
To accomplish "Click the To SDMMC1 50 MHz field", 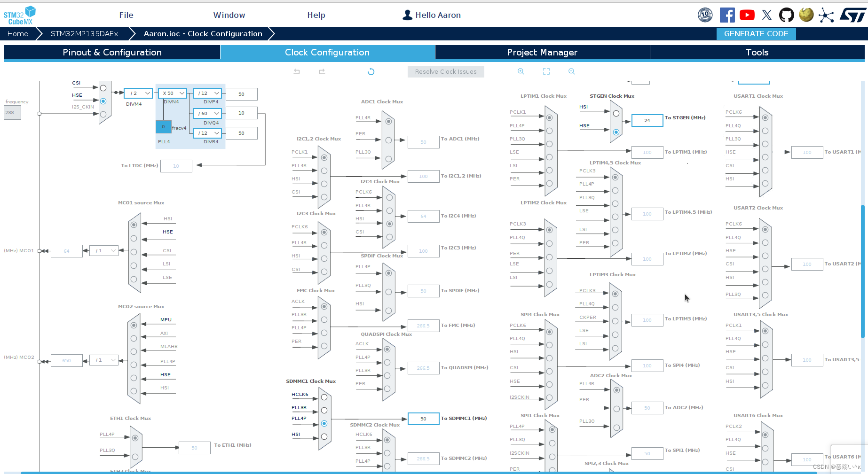I will tap(423, 419).
